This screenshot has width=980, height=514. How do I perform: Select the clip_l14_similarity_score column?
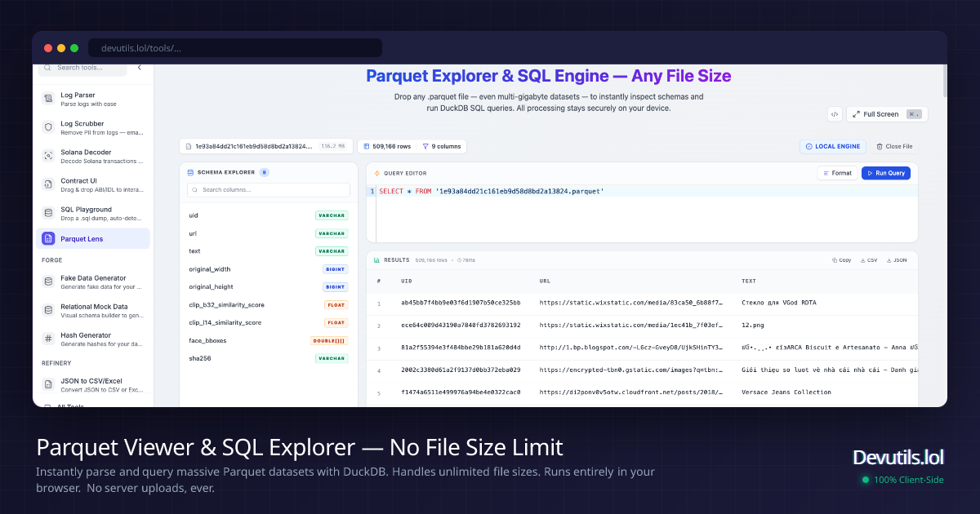click(x=268, y=323)
